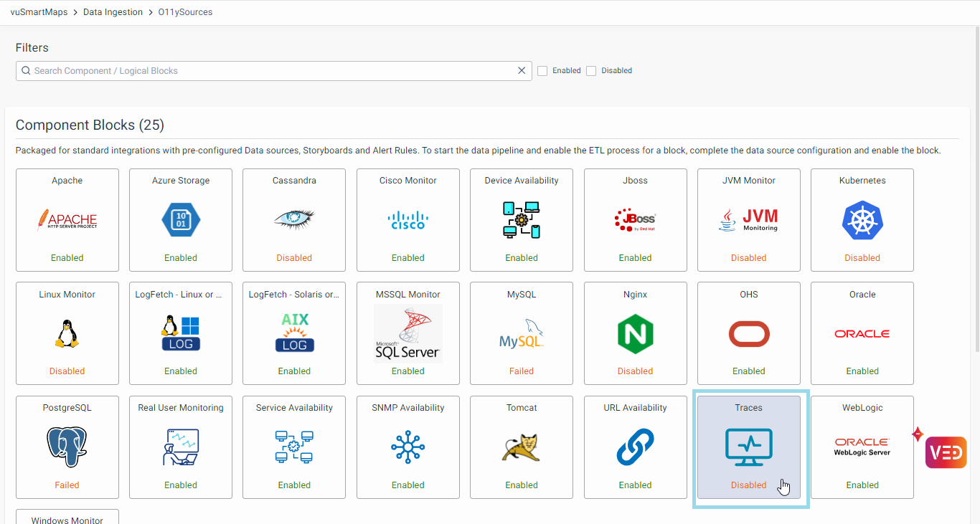Click the Linux Monitor penguin icon
The height and width of the screenshot is (524, 980).
coord(67,333)
